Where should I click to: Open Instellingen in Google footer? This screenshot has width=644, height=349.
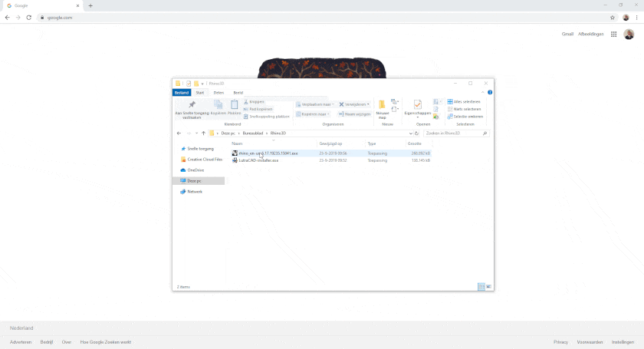coord(623,342)
